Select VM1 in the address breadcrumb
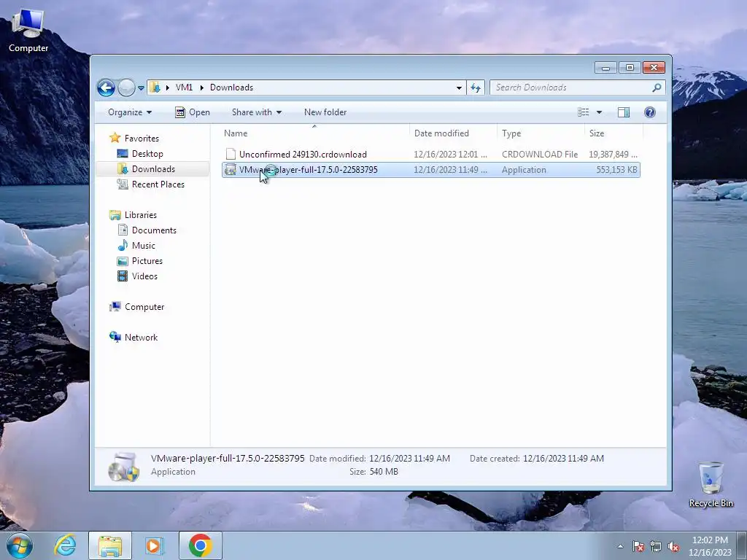747x560 pixels. point(184,87)
